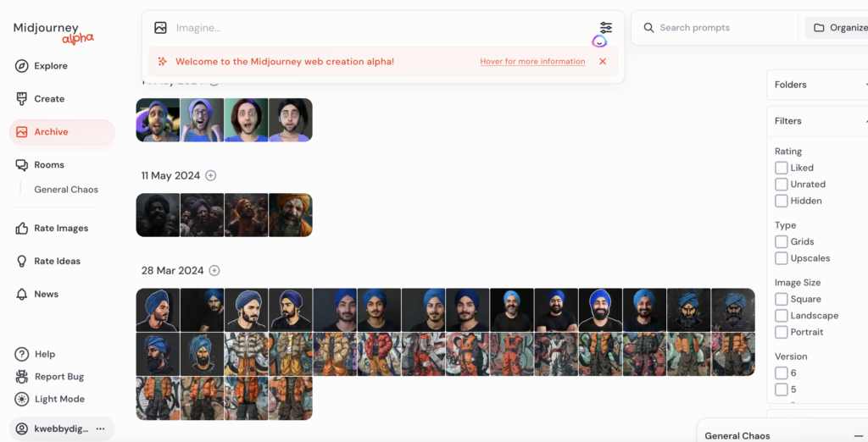Open the prompt settings sliders icon
Image resolution: width=868 pixels, height=442 pixels.
click(x=605, y=27)
